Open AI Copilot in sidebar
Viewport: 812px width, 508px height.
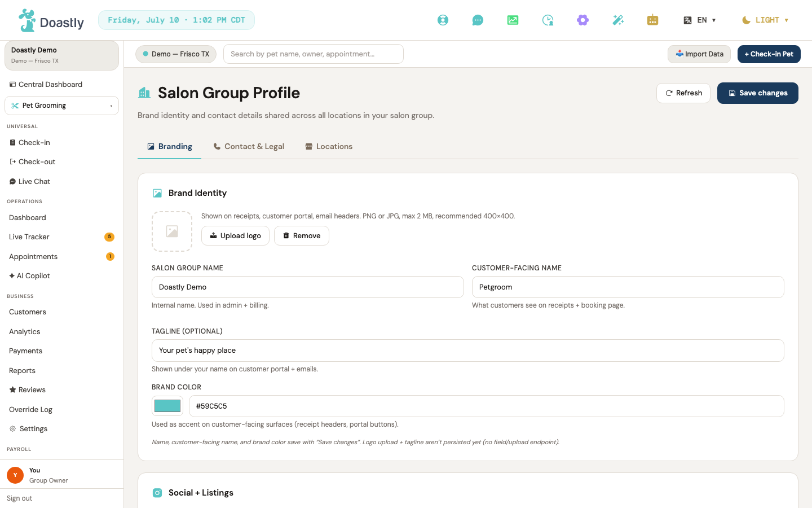point(61,276)
